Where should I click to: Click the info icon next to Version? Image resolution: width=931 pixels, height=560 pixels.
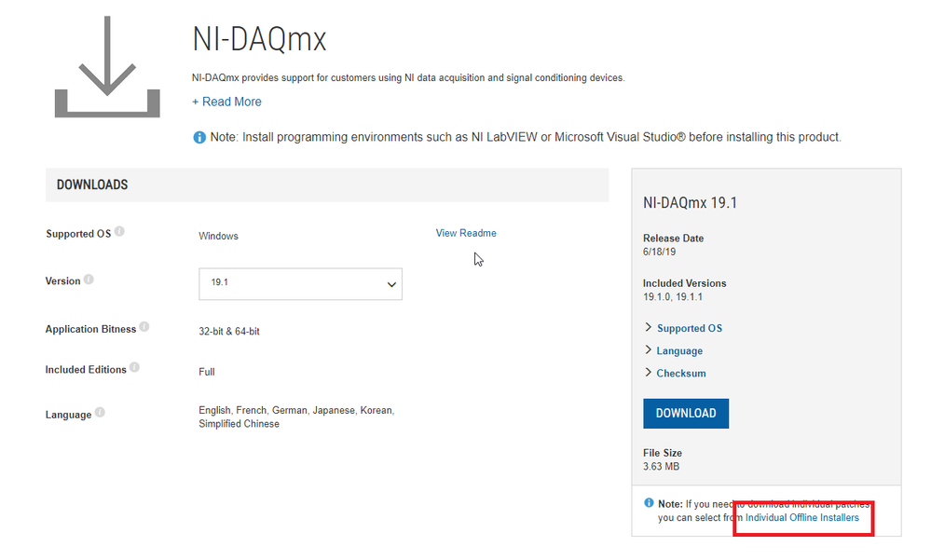[x=89, y=280]
